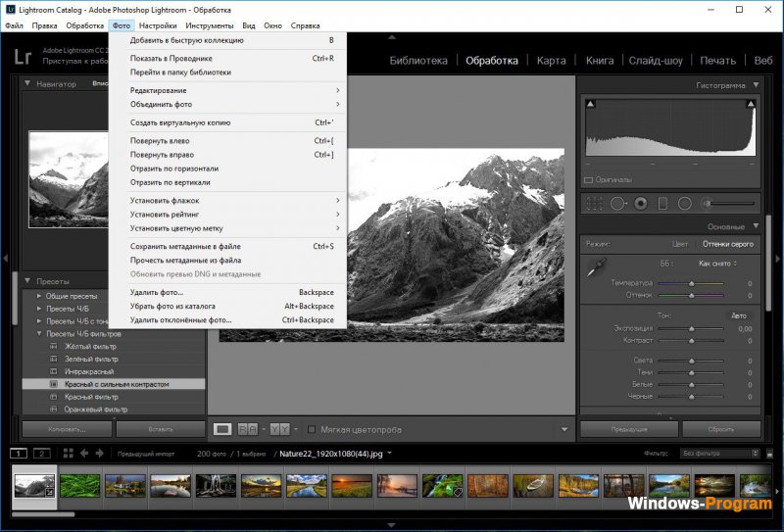Click preset icon beside Жёлтый фильтр
The height and width of the screenshot is (532, 784).
point(54,346)
